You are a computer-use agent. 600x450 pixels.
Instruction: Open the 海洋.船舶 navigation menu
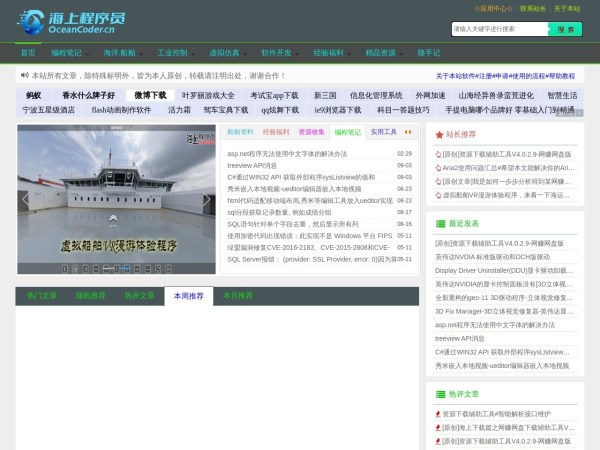(x=122, y=52)
